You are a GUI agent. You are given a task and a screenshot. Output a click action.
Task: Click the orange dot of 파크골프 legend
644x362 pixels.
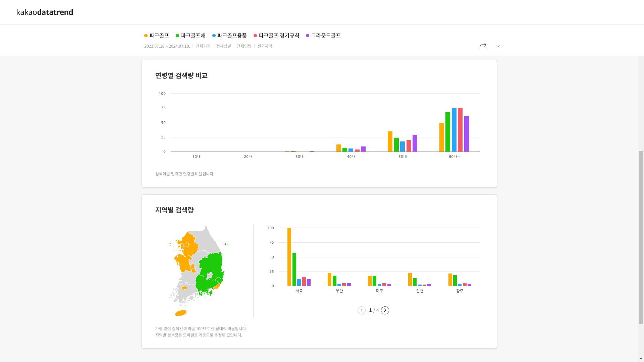tap(145, 36)
